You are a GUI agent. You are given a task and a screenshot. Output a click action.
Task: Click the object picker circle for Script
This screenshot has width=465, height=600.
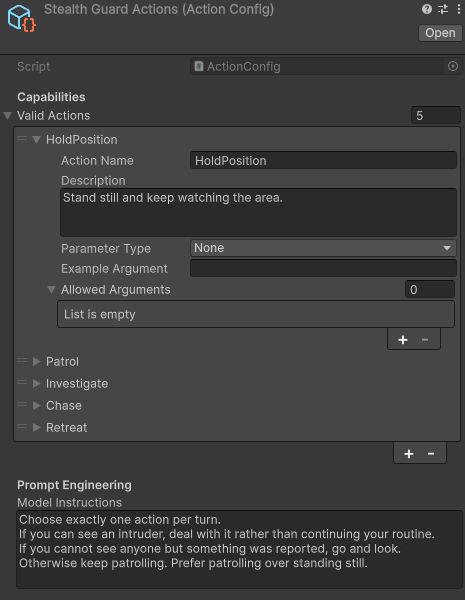click(x=453, y=66)
